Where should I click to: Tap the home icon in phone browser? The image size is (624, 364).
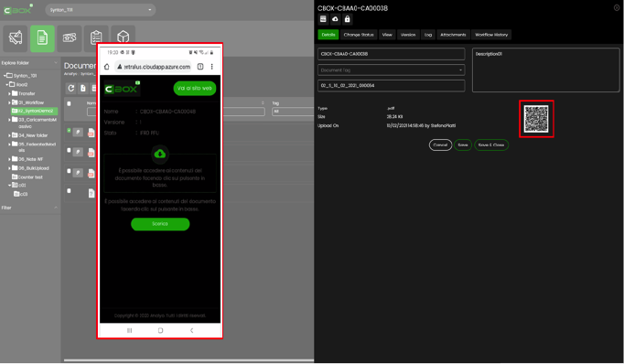(107, 67)
